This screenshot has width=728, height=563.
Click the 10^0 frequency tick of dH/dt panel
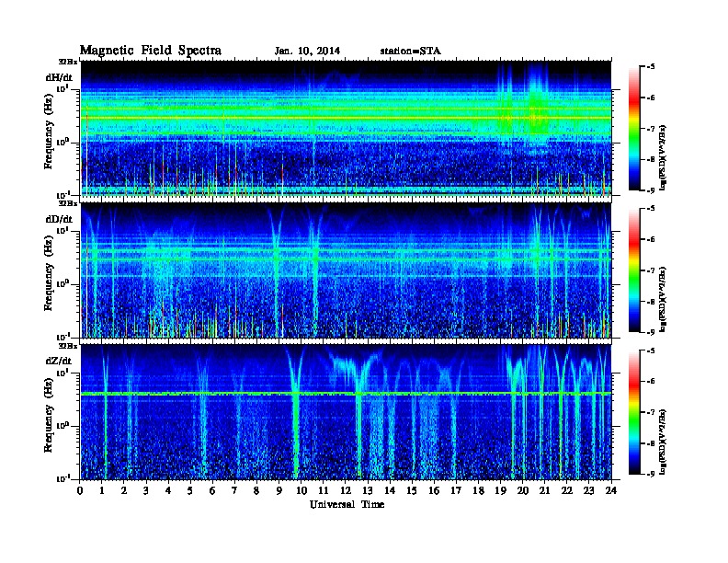coord(63,142)
